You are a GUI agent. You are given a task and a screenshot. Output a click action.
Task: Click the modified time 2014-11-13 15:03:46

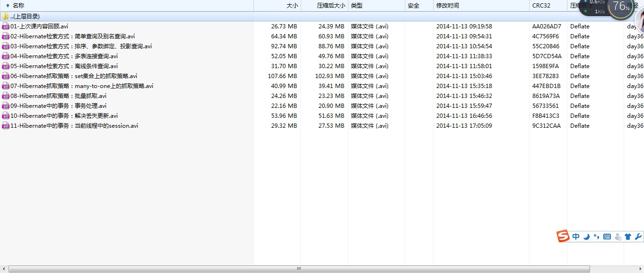(464, 76)
